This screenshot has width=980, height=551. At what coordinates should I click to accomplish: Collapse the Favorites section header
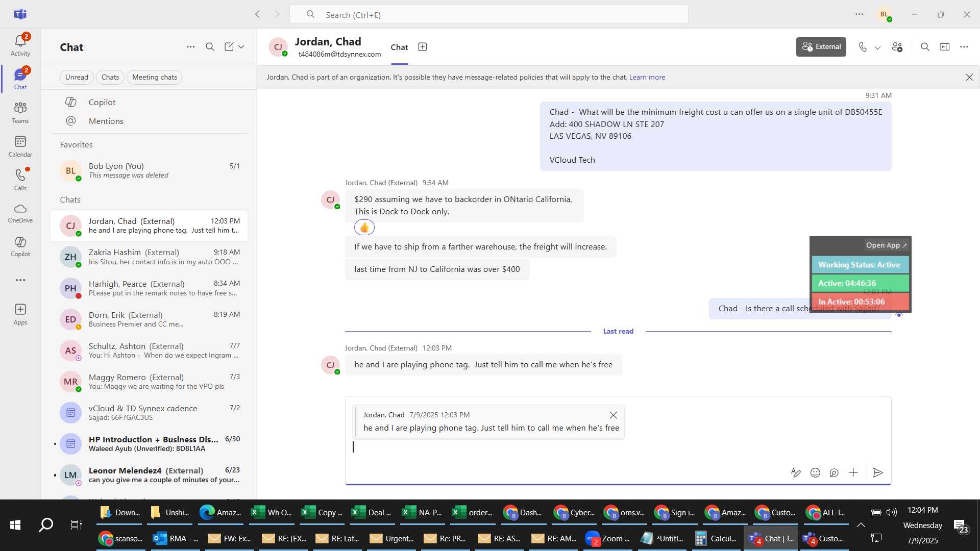pos(77,145)
